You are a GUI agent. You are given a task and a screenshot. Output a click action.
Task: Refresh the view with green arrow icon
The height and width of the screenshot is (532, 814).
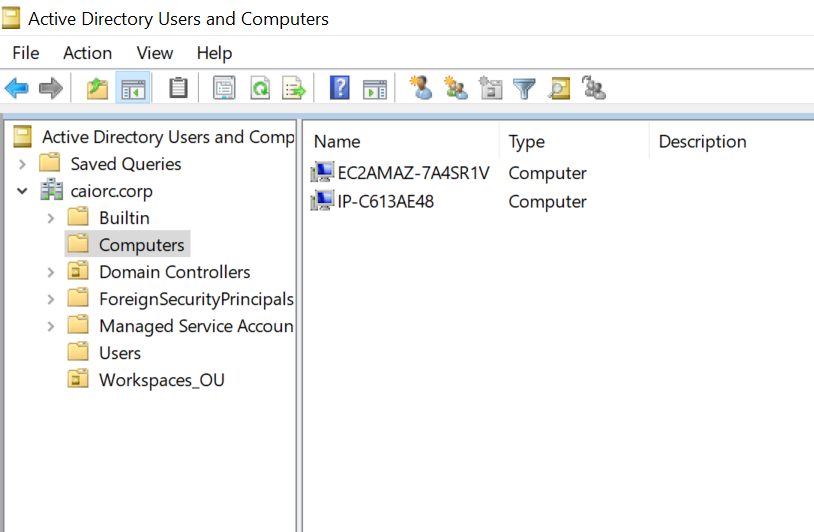click(x=260, y=88)
